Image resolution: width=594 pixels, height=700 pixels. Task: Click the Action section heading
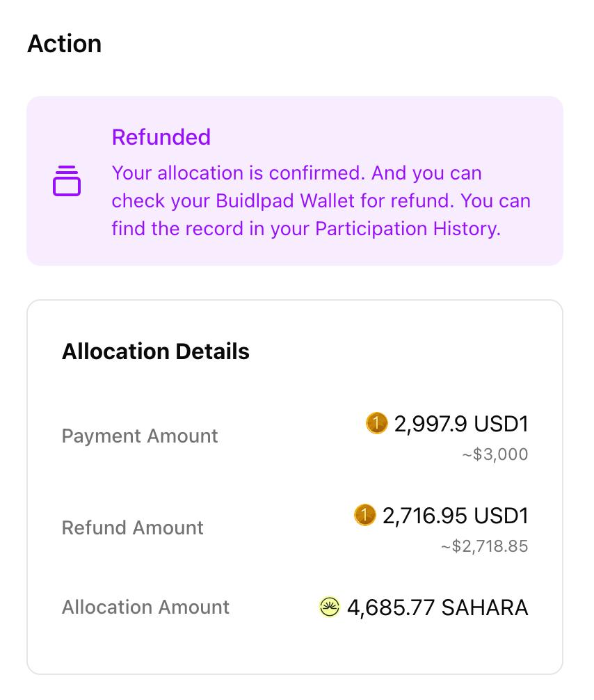point(65,44)
